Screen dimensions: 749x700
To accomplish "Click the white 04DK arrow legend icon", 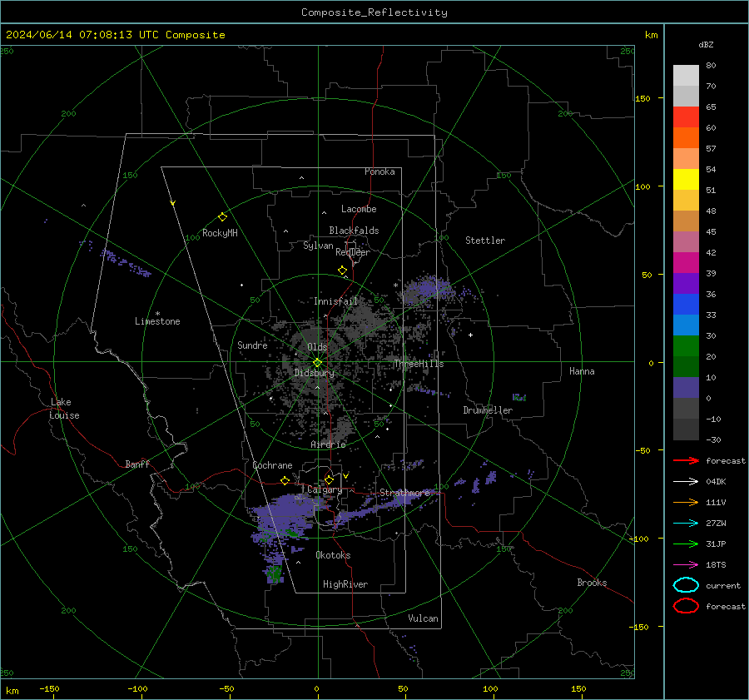I will 686,482.
